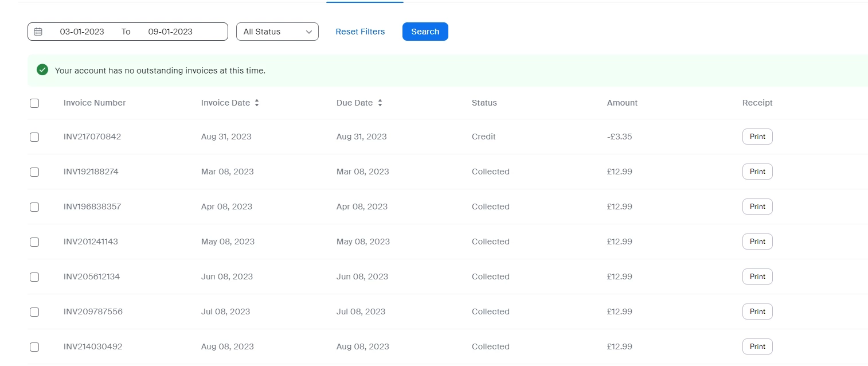Edit the start date 03-01-2023
Image resolution: width=868 pixels, height=366 pixels.
82,32
